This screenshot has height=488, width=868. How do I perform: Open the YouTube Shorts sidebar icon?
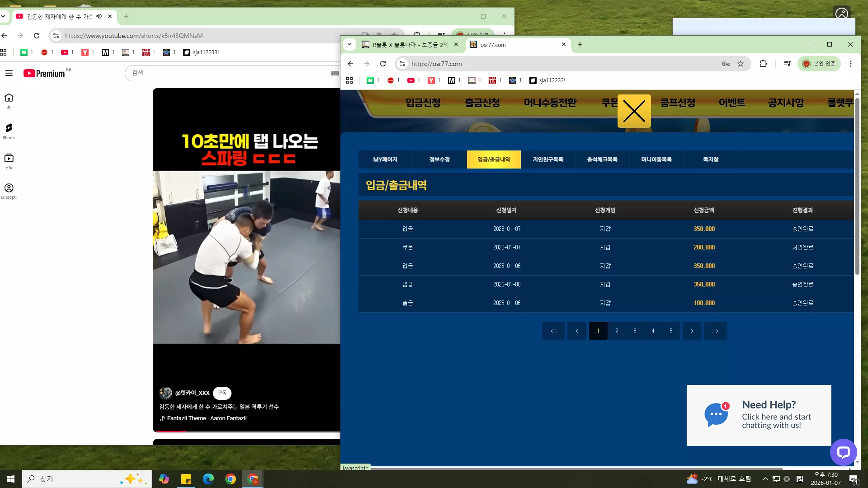click(9, 131)
